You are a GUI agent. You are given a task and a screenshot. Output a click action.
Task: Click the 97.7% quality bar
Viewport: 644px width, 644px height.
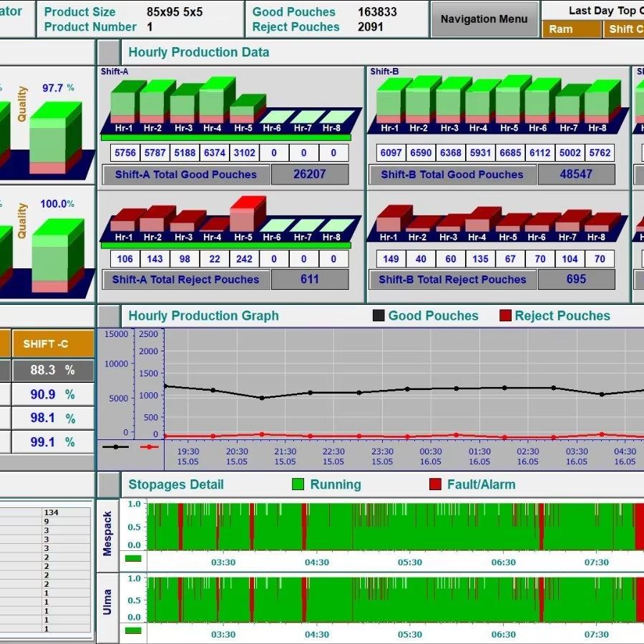[x=54, y=140]
